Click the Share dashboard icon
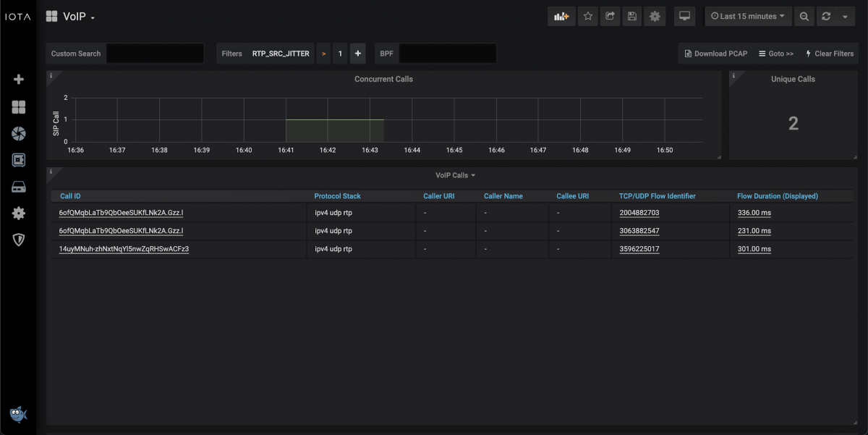Screen dimensions: 868x435 click(610, 16)
